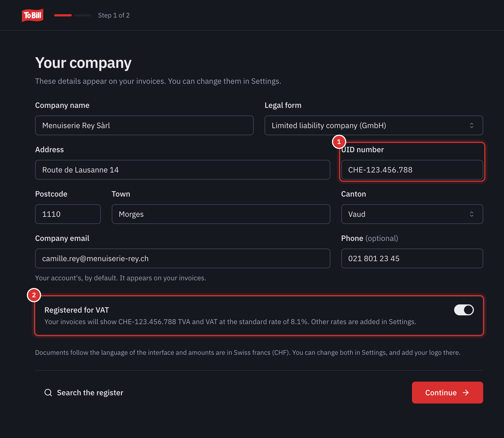Click the ToBill logo
This screenshot has width=504, height=438.
tap(33, 15)
